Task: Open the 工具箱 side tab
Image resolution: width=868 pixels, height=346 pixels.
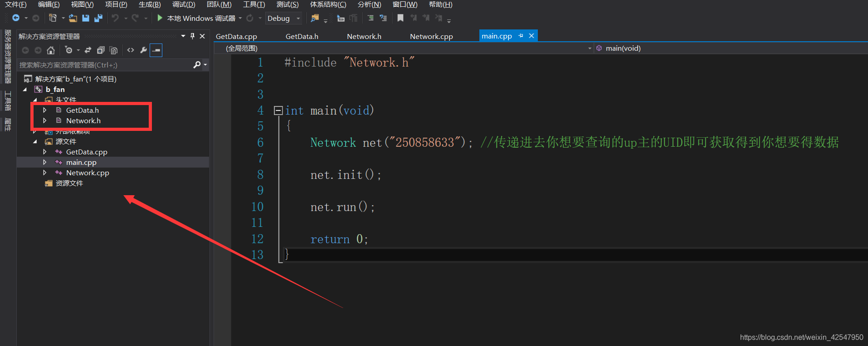Action: (8, 101)
